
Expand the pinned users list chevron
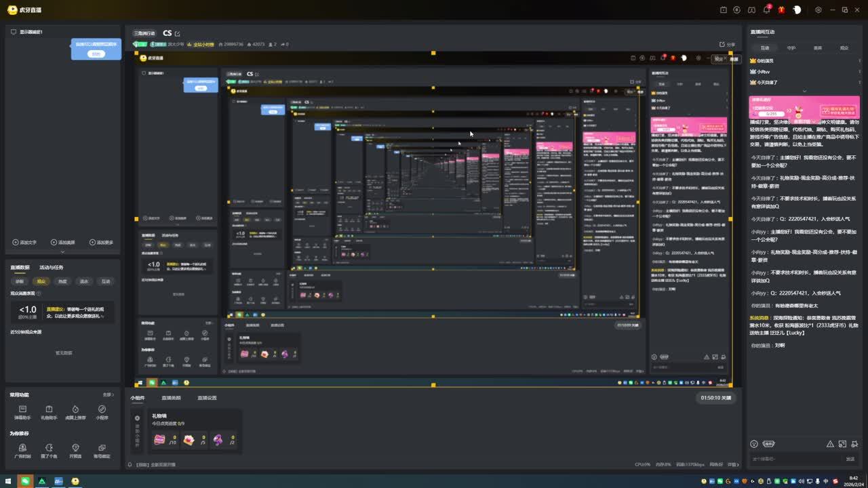point(804,91)
